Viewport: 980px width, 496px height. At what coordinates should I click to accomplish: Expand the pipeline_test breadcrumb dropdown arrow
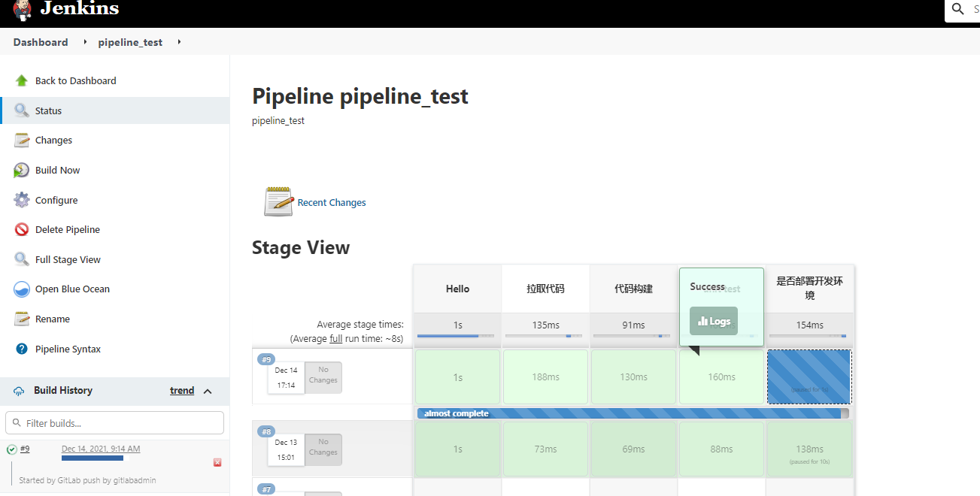click(179, 42)
